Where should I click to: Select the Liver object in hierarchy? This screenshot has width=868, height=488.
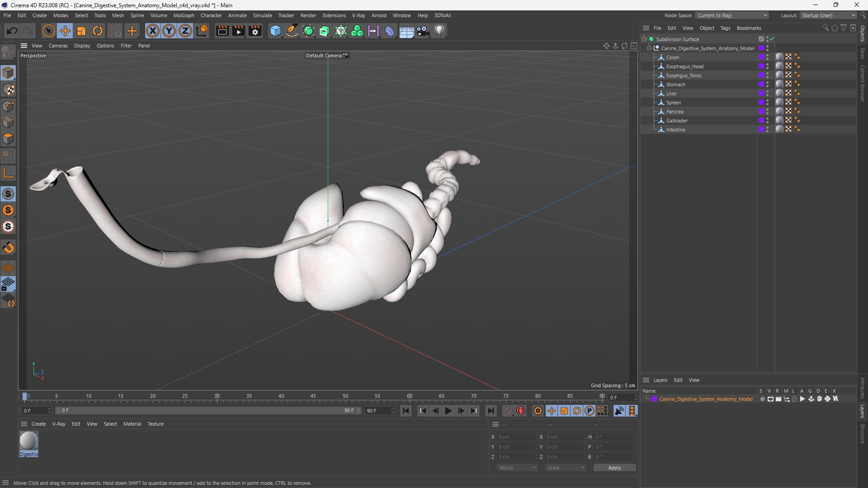pos(671,94)
